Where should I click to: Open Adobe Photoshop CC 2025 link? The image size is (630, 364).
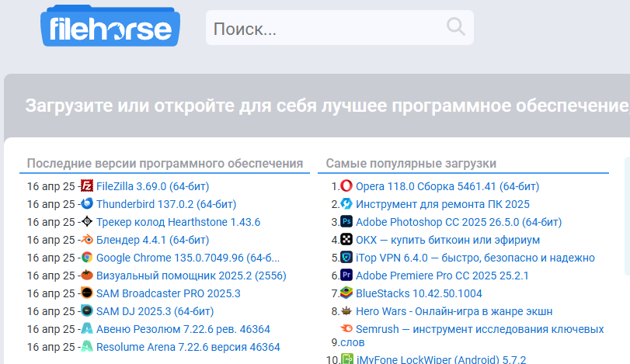(x=459, y=222)
